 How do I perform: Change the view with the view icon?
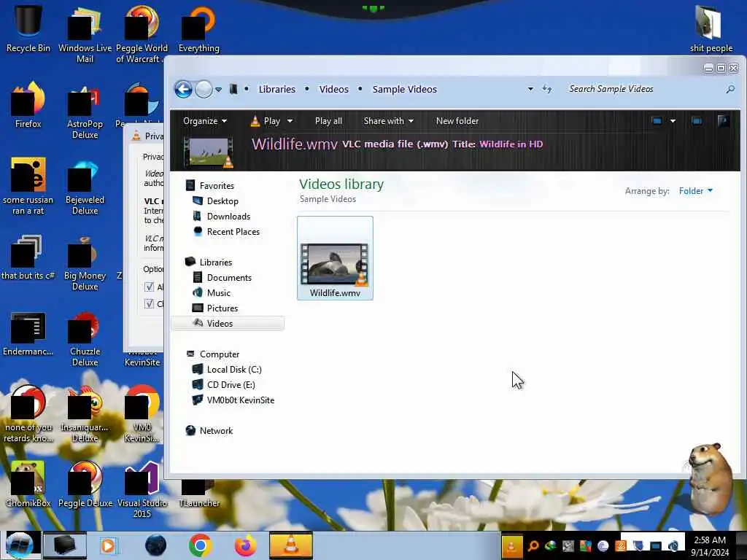tap(657, 121)
